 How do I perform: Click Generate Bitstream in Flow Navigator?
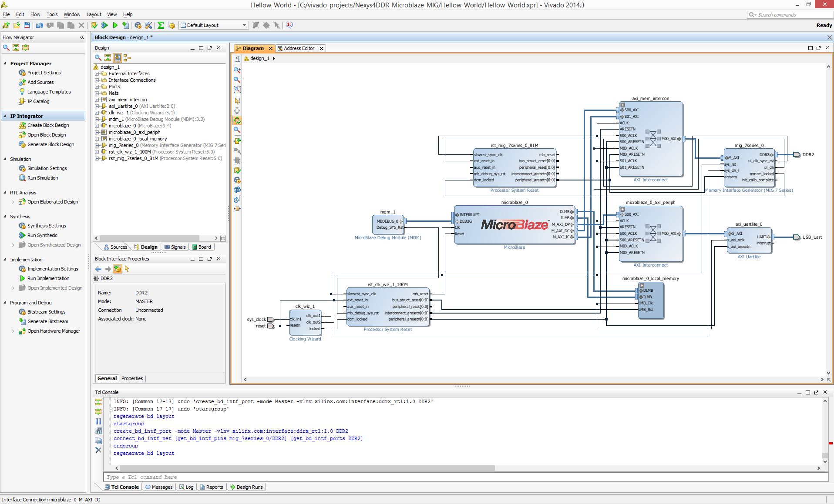click(44, 321)
